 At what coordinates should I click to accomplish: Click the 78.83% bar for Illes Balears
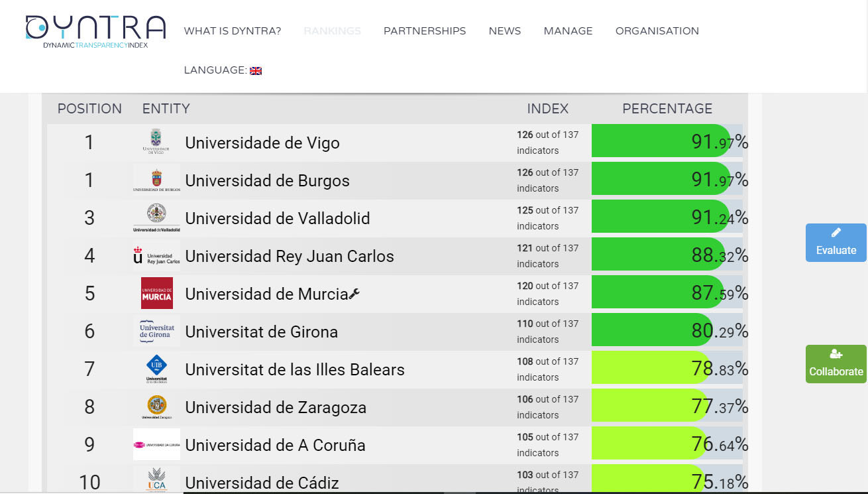tap(651, 367)
